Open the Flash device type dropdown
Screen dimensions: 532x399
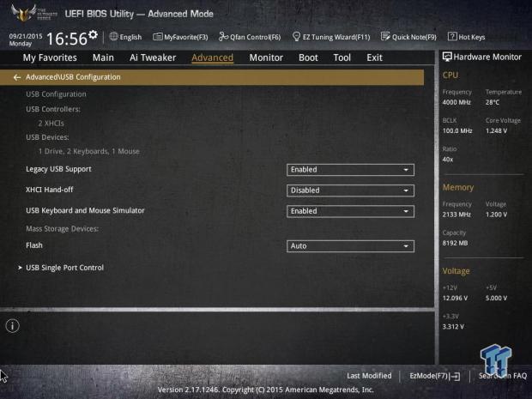tap(350, 246)
